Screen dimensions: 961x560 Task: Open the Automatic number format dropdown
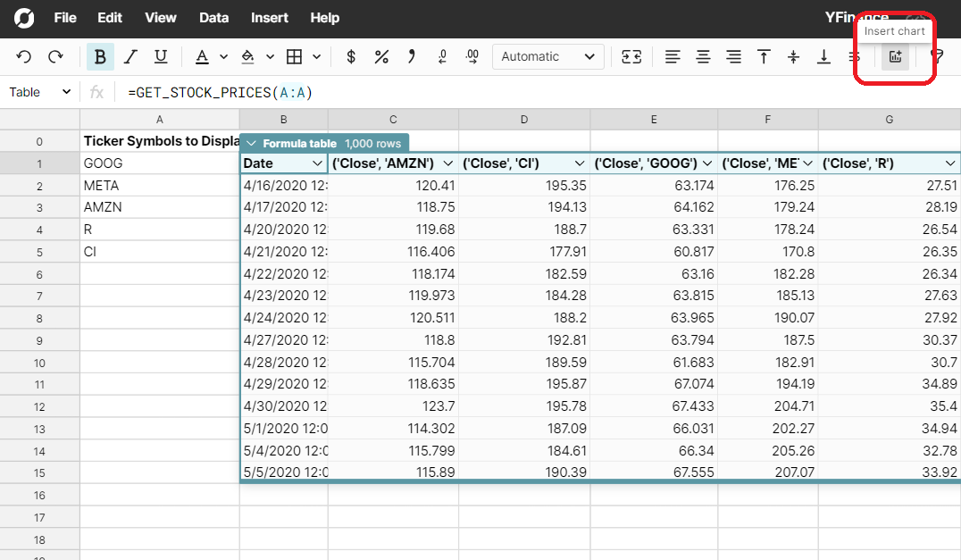(x=547, y=56)
